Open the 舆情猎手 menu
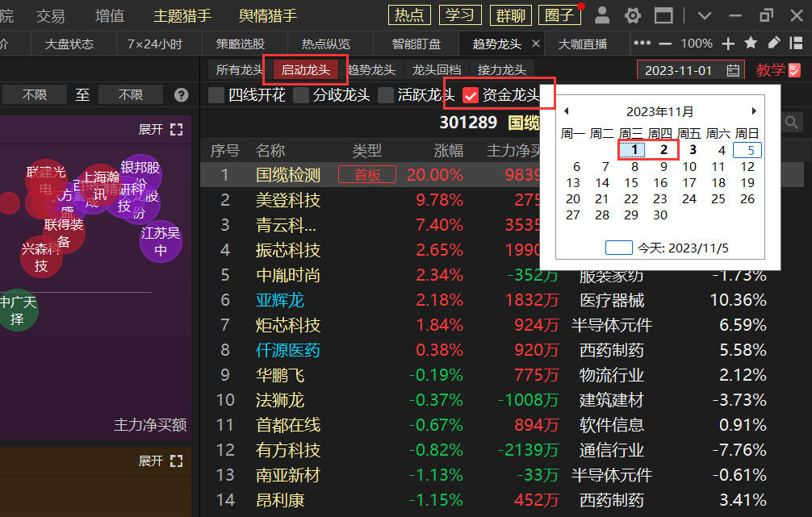Image resolution: width=812 pixels, height=517 pixels. tap(268, 16)
